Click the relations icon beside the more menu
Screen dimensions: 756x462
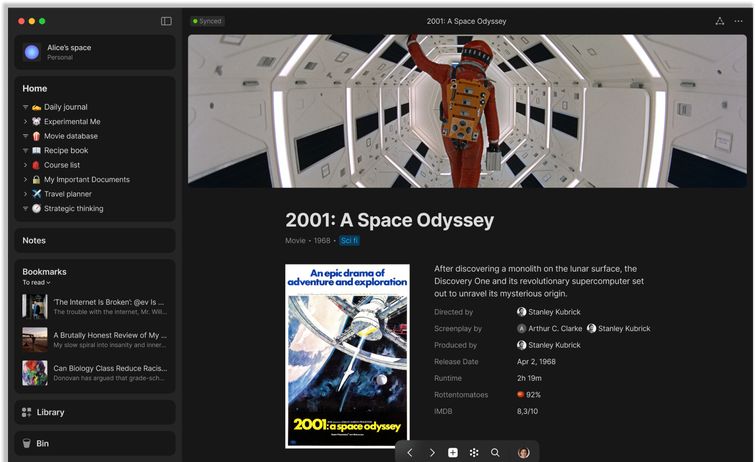pos(719,21)
